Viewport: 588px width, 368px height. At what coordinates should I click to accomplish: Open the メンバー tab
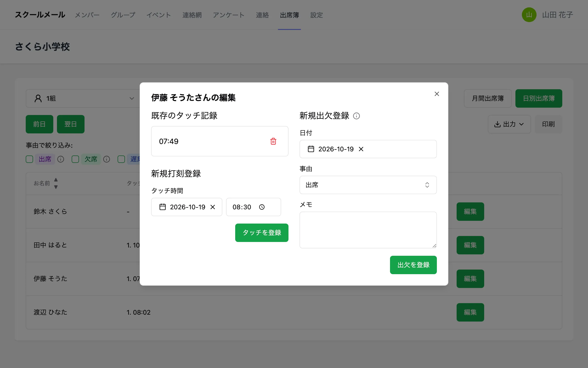(x=87, y=15)
